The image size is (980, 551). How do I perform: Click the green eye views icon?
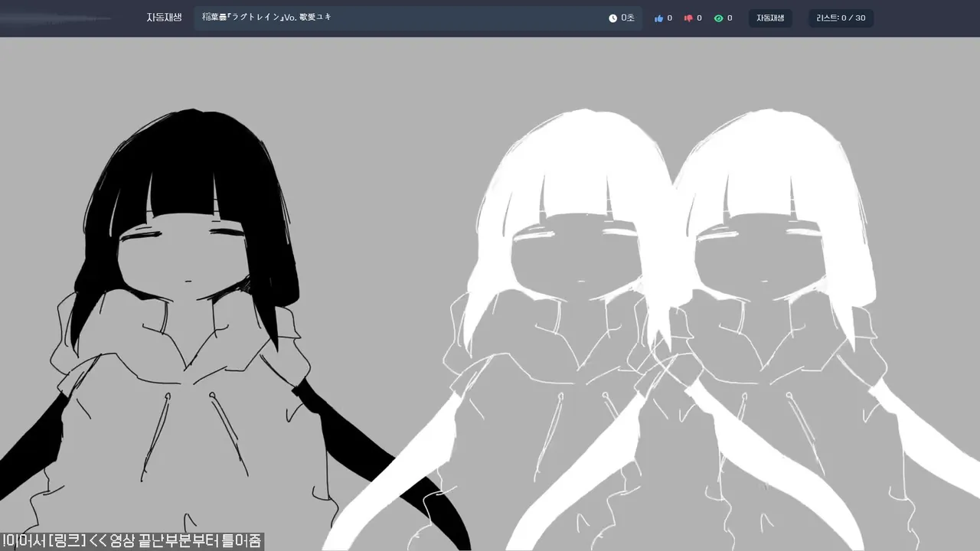[718, 18]
